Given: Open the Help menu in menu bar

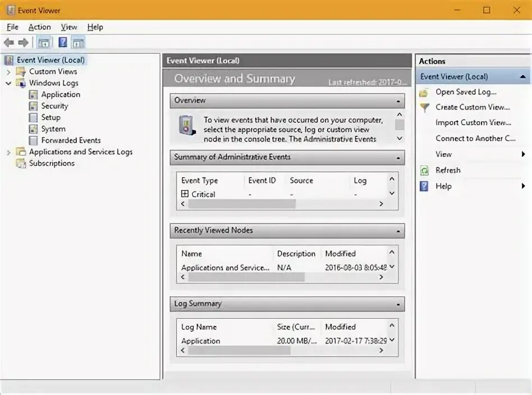Looking at the screenshot, I should [x=95, y=27].
